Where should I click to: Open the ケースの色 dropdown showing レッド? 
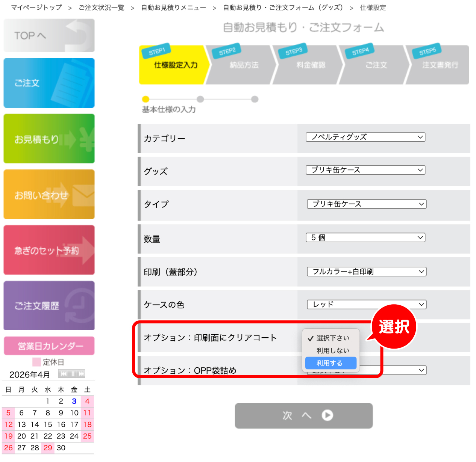pyautogui.click(x=367, y=304)
